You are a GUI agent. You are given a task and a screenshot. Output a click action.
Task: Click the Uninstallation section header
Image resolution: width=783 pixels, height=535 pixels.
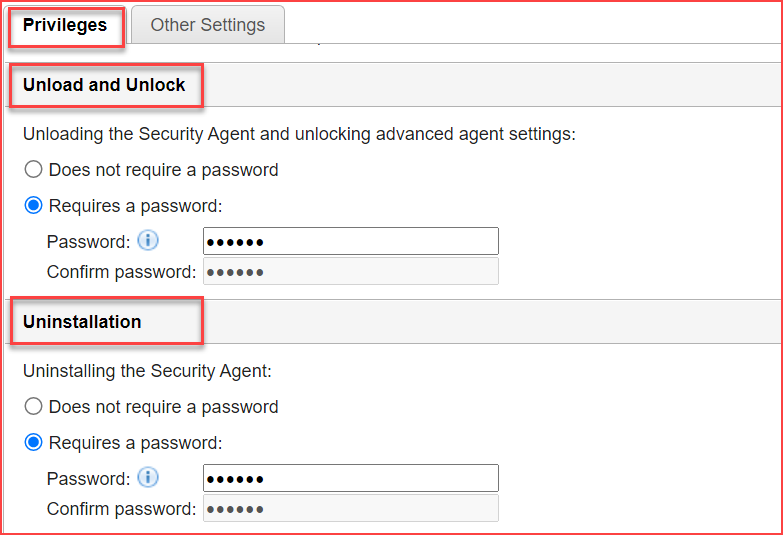(x=82, y=322)
